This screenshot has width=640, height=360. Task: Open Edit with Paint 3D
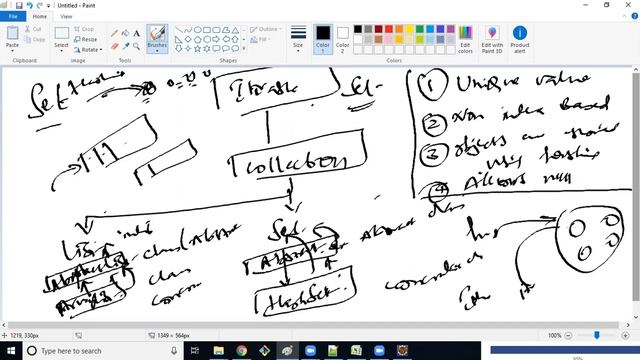[x=492, y=39]
